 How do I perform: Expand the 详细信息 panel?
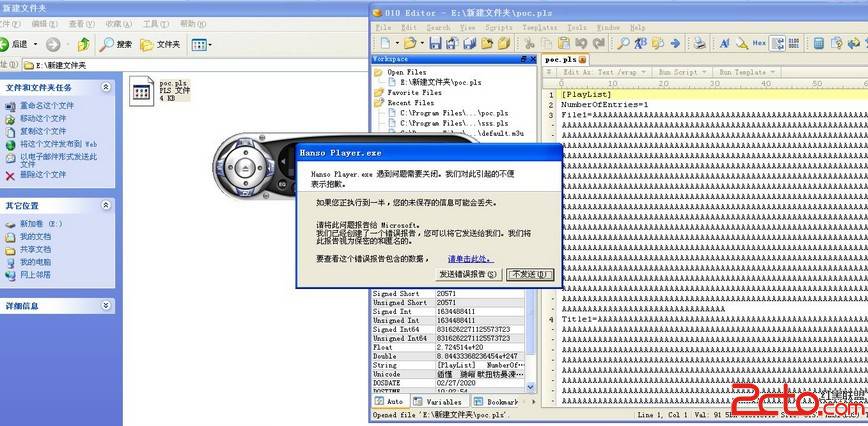pyautogui.click(x=105, y=305)
